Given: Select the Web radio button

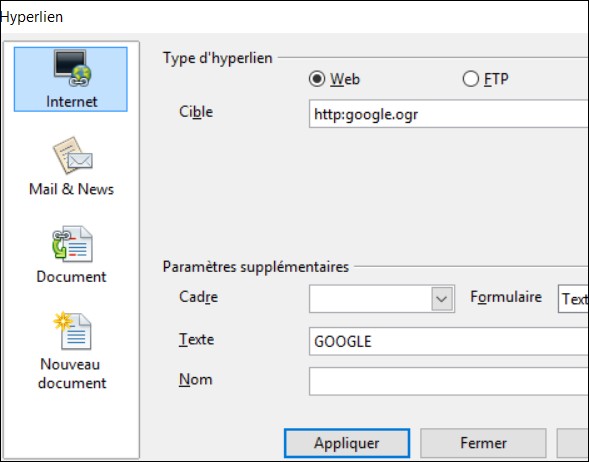Looking at the screenshot, I should point(317,79).
